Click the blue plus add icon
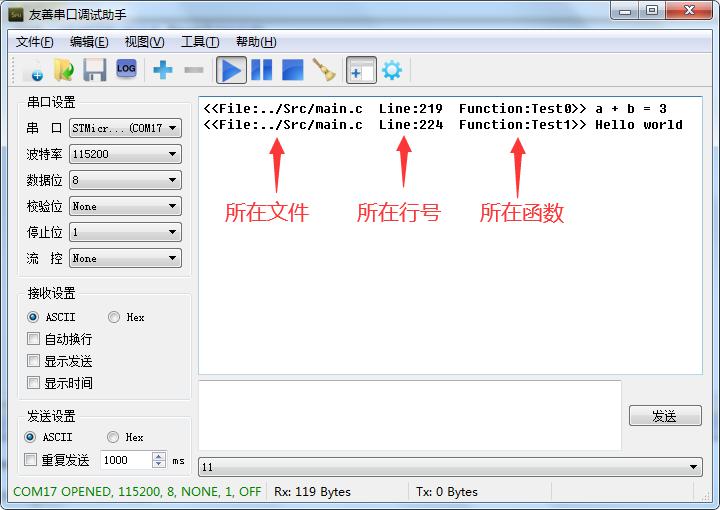The height and width of the screenshot is (510, 720). (163, 70)
